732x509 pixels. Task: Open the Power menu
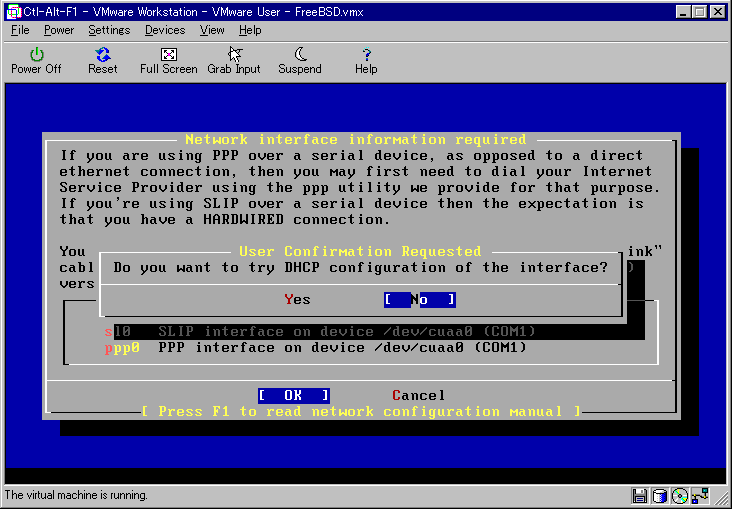59,30
